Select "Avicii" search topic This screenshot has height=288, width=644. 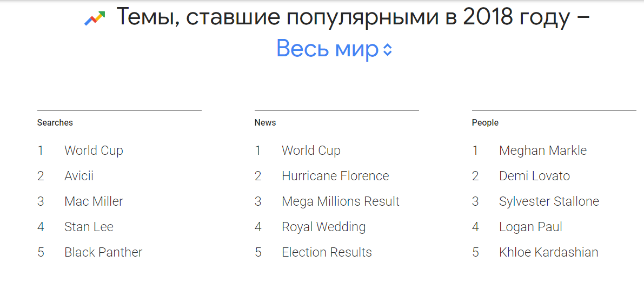point(79,176)
